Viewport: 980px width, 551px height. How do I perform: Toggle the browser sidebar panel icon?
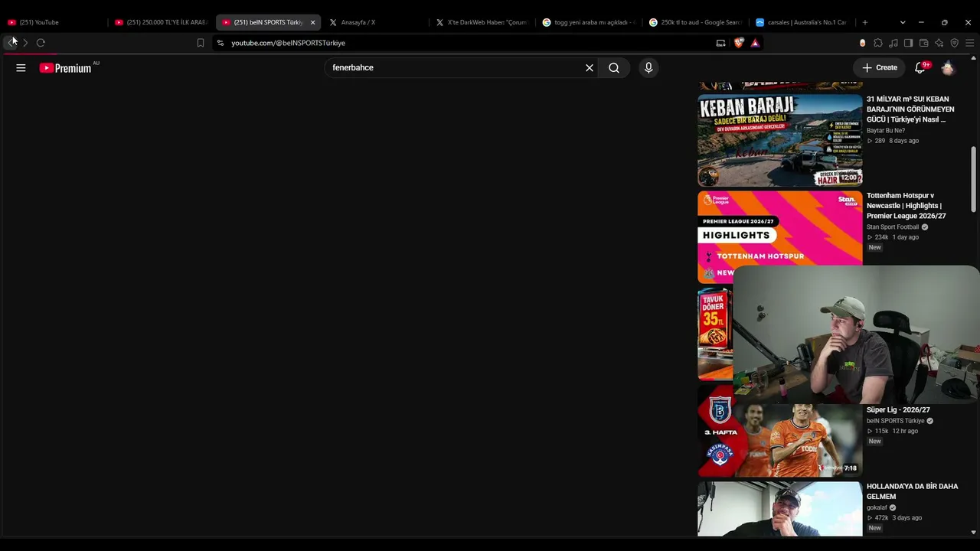coord(908,43)
